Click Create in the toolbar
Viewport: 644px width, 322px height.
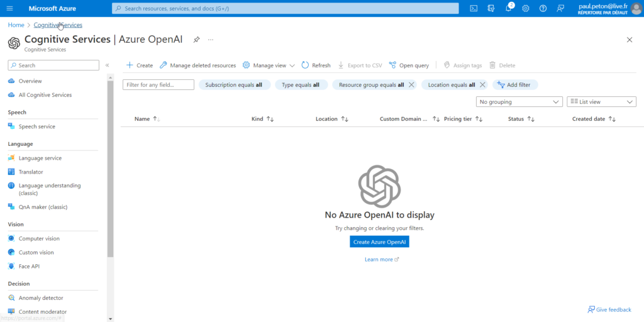tap(139, 65)
